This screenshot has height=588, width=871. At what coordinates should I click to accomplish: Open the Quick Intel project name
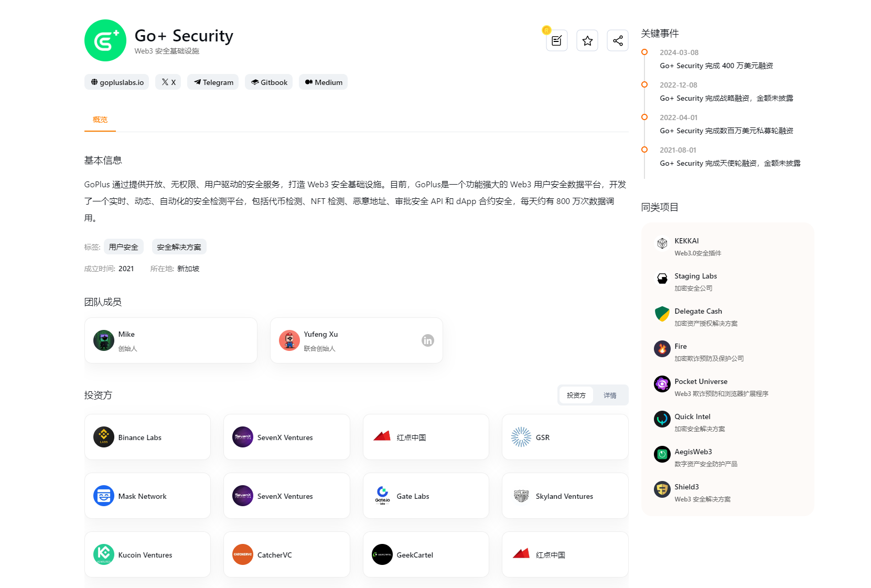pos(692,416)
